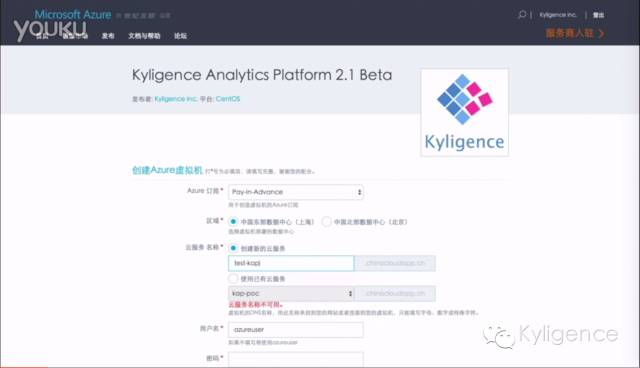Select the East China (Shanghai) data center radio
This screenshot has width=640, height=368.
[233, 222]
